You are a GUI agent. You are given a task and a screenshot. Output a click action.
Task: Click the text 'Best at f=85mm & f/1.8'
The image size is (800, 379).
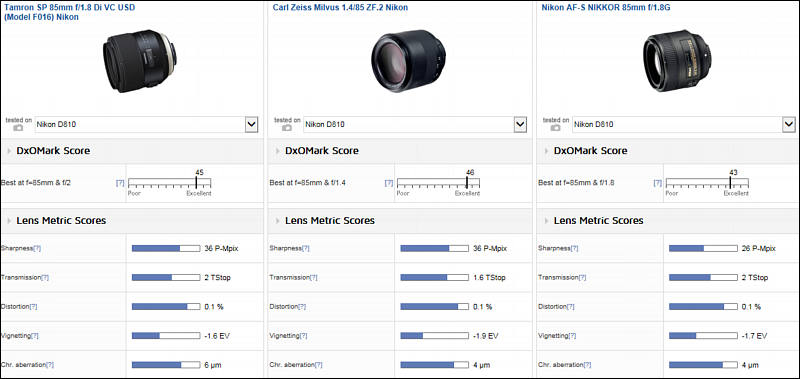(577, 183)
